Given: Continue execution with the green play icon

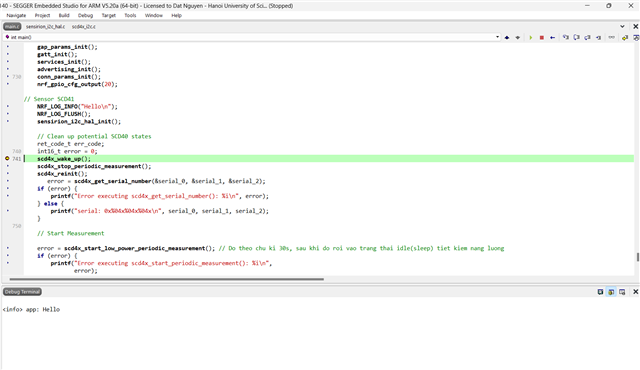Looking at the screenshot, I should coord(531,38).
